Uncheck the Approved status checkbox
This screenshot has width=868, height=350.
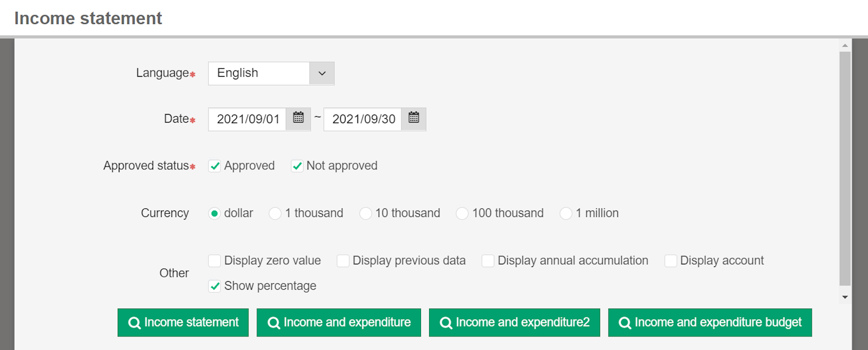215,166
